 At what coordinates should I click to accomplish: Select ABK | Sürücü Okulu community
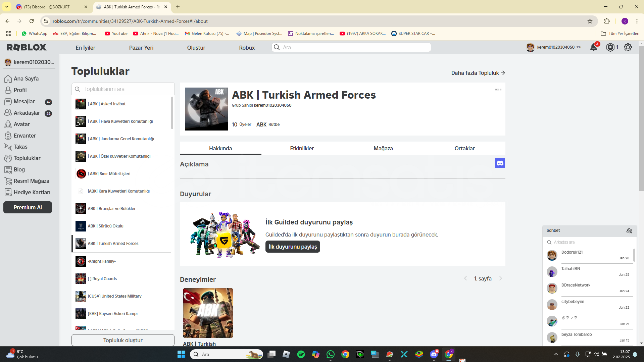click(x=121, y=226)
